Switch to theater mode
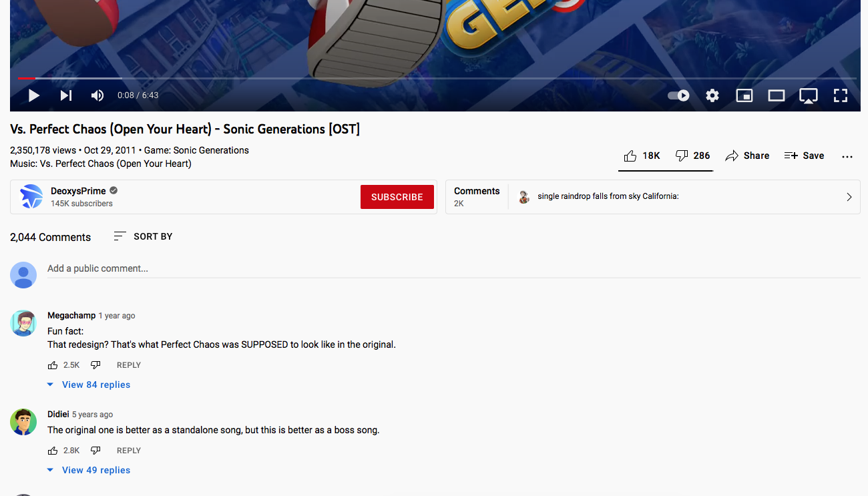 [776, 95]
